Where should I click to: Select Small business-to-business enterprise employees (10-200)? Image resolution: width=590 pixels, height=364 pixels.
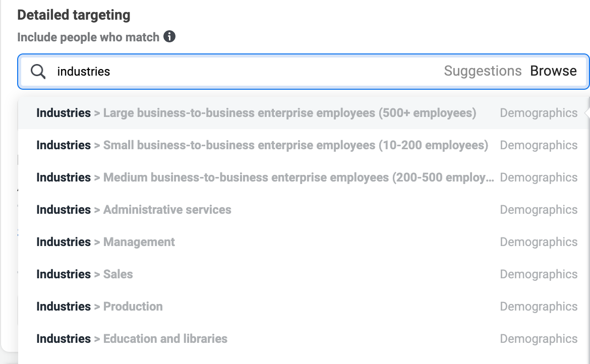[x=303, y=145]
